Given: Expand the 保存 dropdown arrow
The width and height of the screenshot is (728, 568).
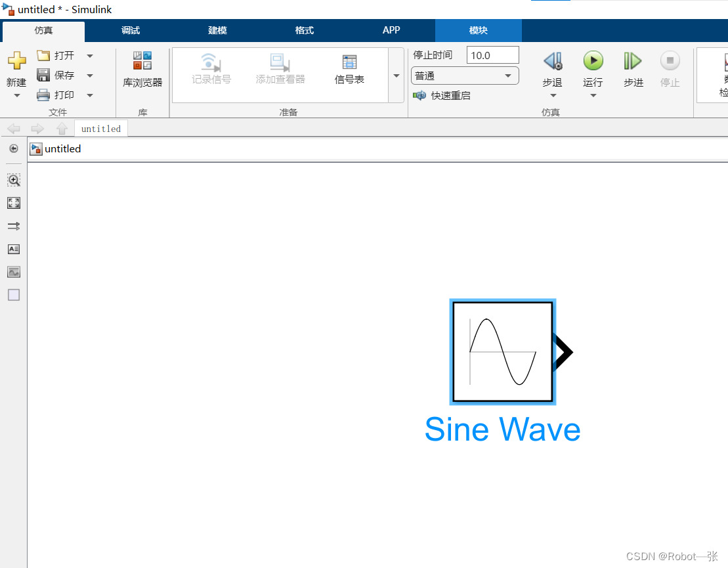Looking at the screenshot, I should (90, 76).
